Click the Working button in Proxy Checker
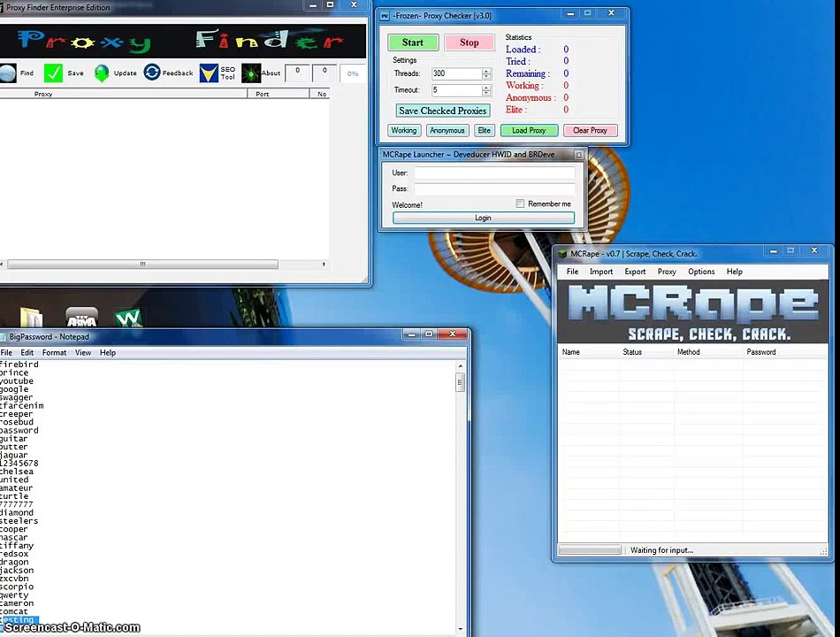Viewport: 840px width, 637px height. tap(404, 130)
